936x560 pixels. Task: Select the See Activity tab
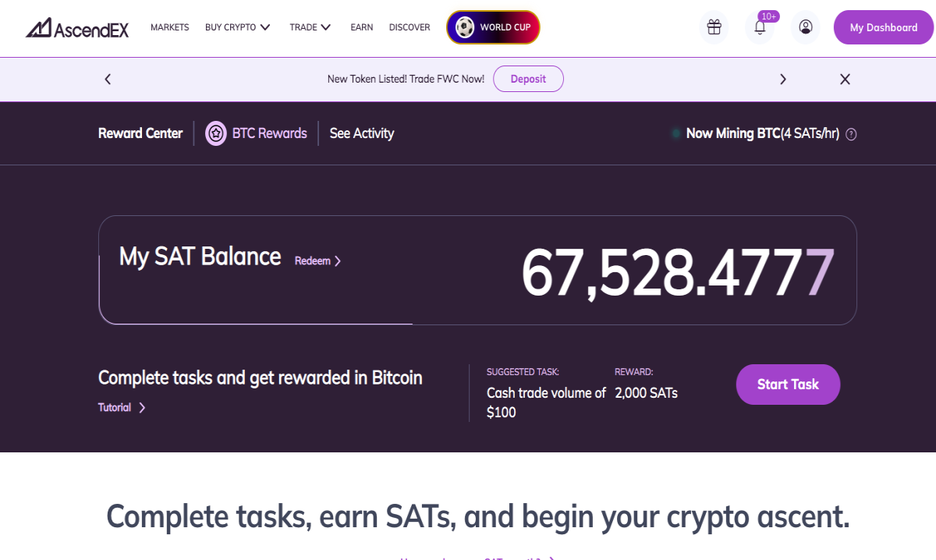coord(362,133)
